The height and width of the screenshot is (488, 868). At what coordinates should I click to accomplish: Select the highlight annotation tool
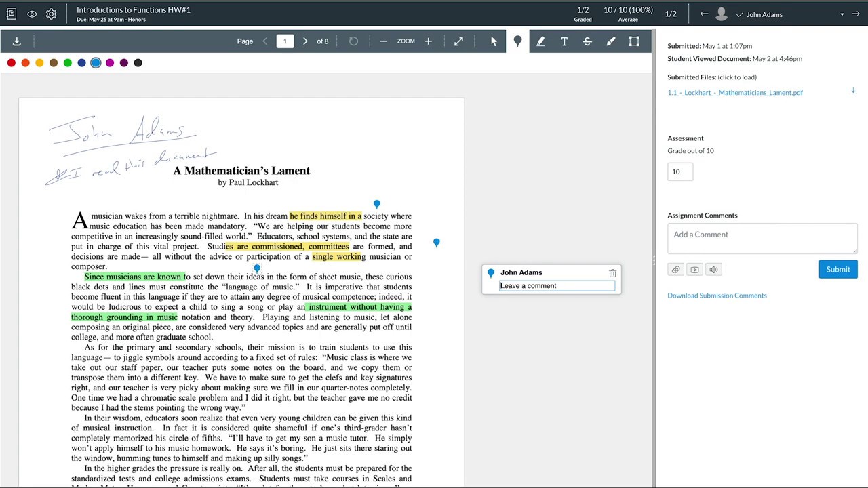540,41
